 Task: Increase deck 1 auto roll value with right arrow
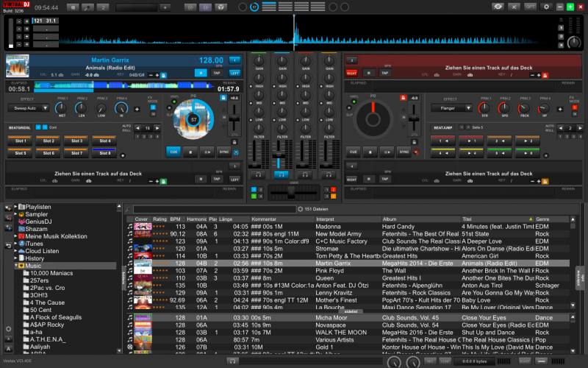(157, 128)
